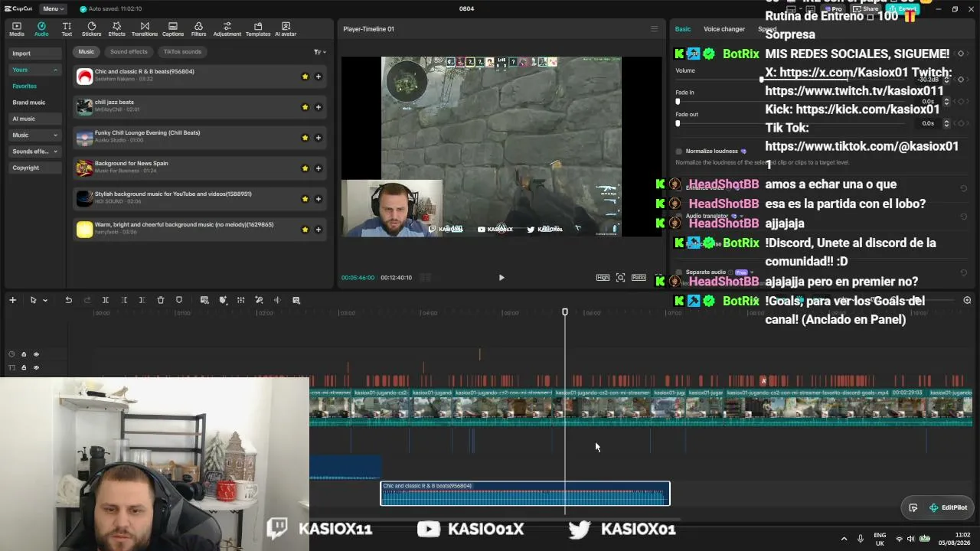Open the Captions panel
The image size is (980, 551).
[173, 29]
